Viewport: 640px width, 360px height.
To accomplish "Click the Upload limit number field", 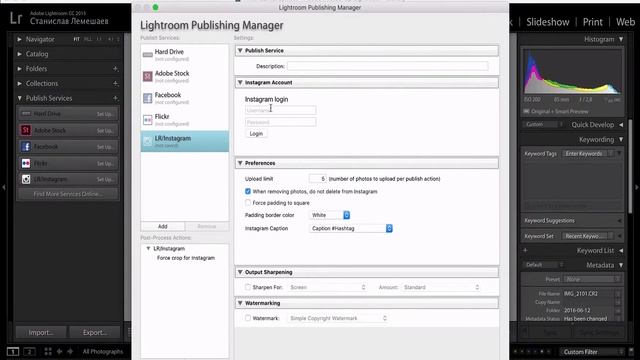I will [x=318, y=178].
